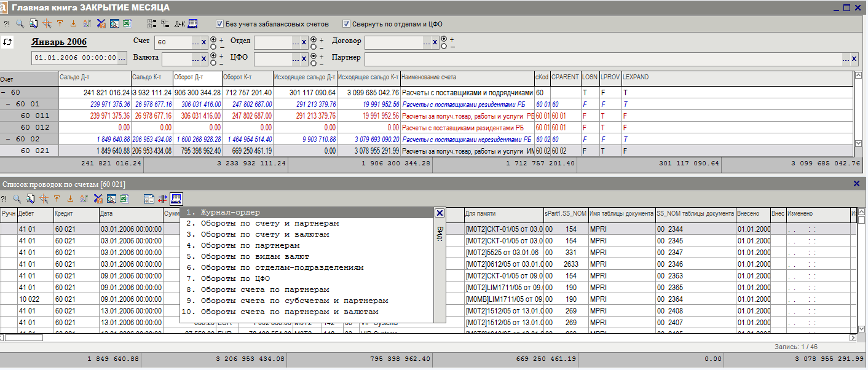Export main ledger to Excel icon
Viewport: 868px width, 370px height.
pyautogui.click(x=127, y=24)
